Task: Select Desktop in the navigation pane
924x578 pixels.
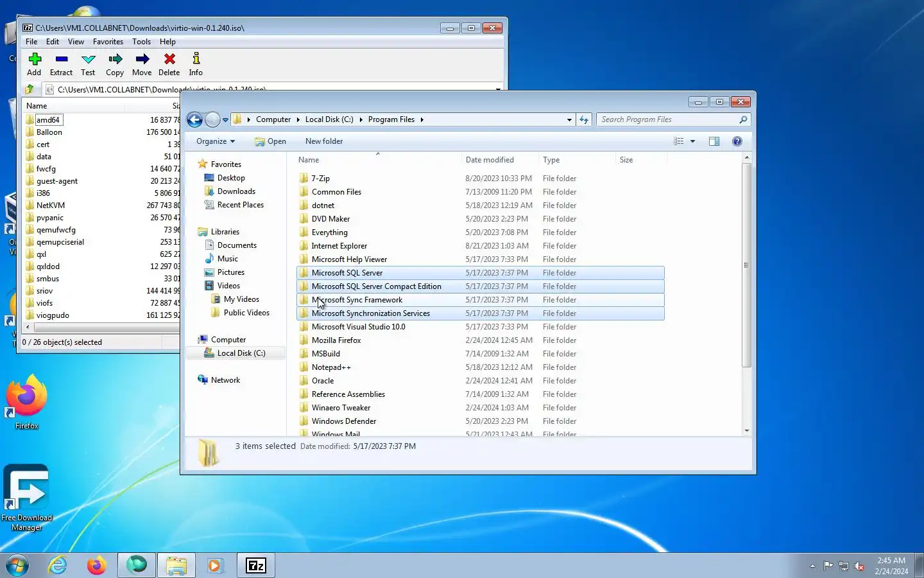Action: pos(231,178)
